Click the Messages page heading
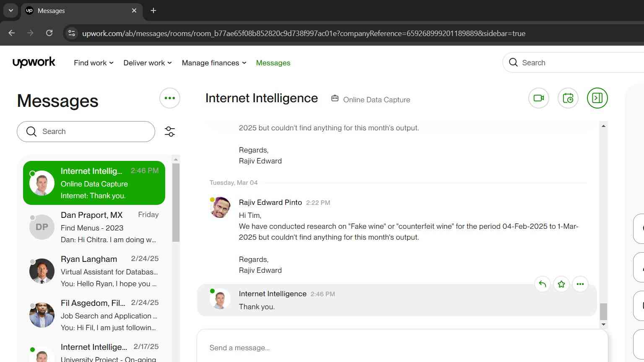644x362 pixels. [58, 101]
